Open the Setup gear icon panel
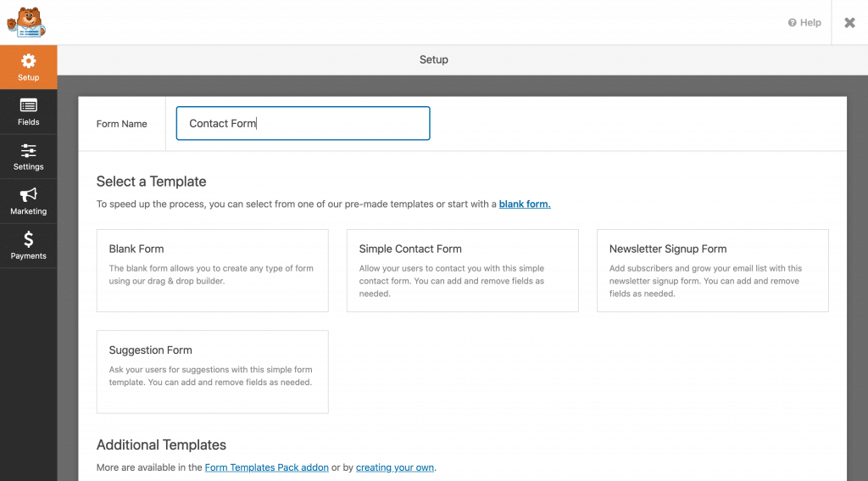Screen dimensions: 868x481 28,67
